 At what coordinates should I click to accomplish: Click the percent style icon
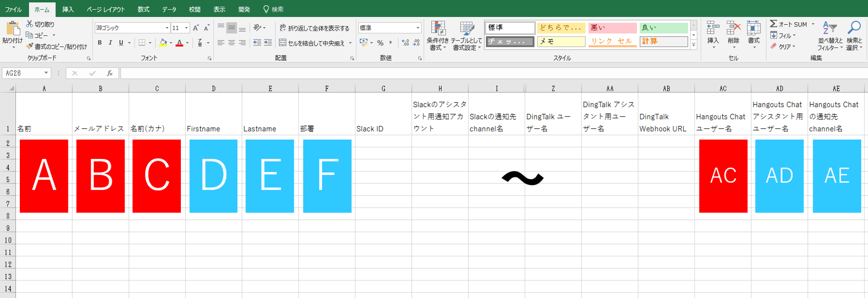pos(380,43)
